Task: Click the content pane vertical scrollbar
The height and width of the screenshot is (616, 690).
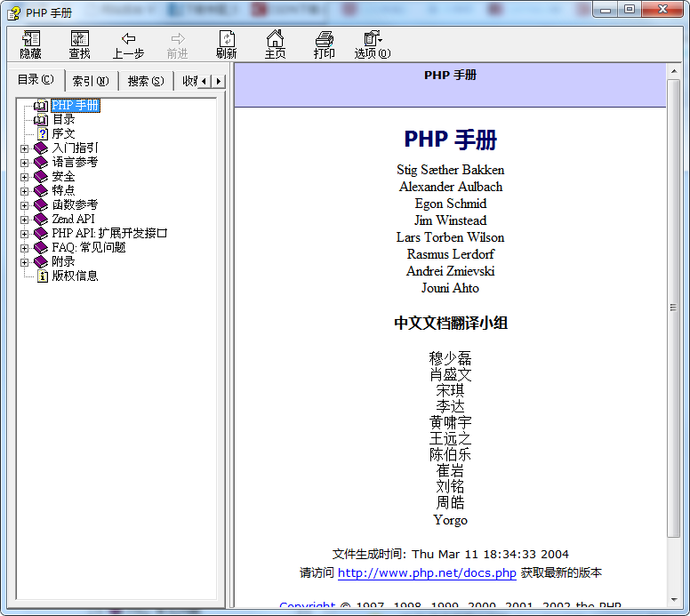Action: [673, 356]
